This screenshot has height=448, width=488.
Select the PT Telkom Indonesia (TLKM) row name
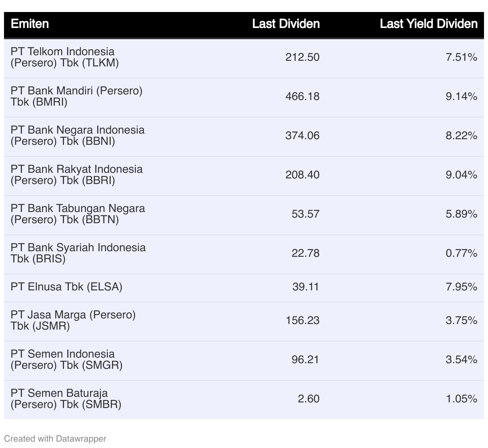tap(65, 57)
